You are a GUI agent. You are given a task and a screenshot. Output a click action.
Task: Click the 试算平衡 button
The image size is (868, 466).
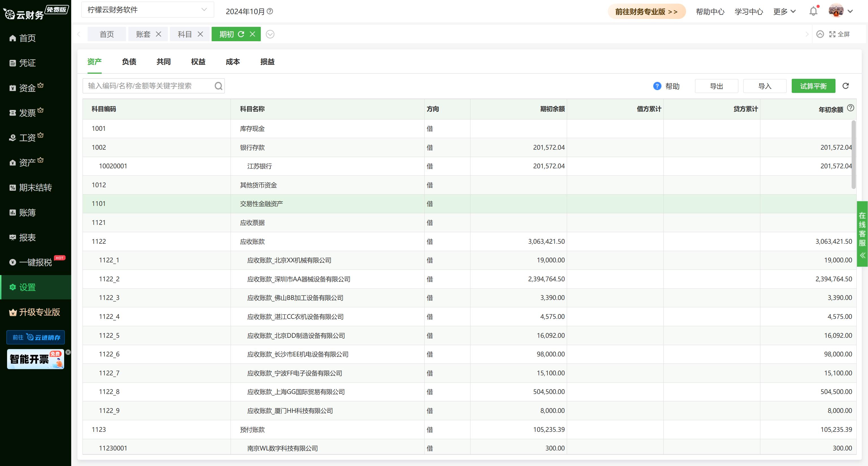point(813,86)
